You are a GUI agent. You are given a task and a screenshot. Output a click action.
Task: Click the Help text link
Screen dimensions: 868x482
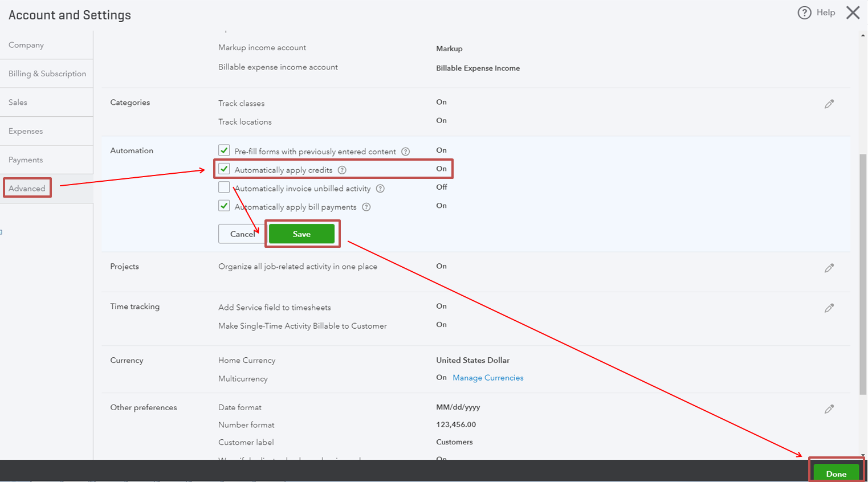pos(826,13)
